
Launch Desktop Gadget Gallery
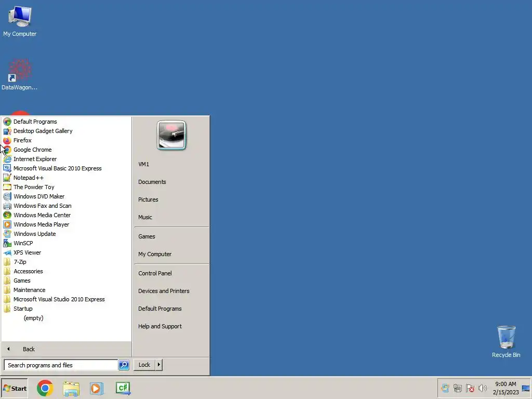click(66, 131)
